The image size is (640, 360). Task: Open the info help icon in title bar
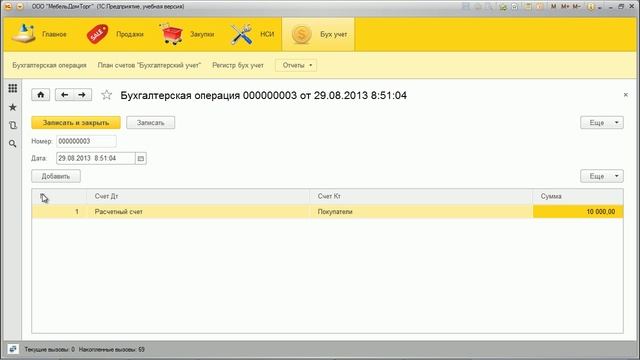tap(591, 7)
